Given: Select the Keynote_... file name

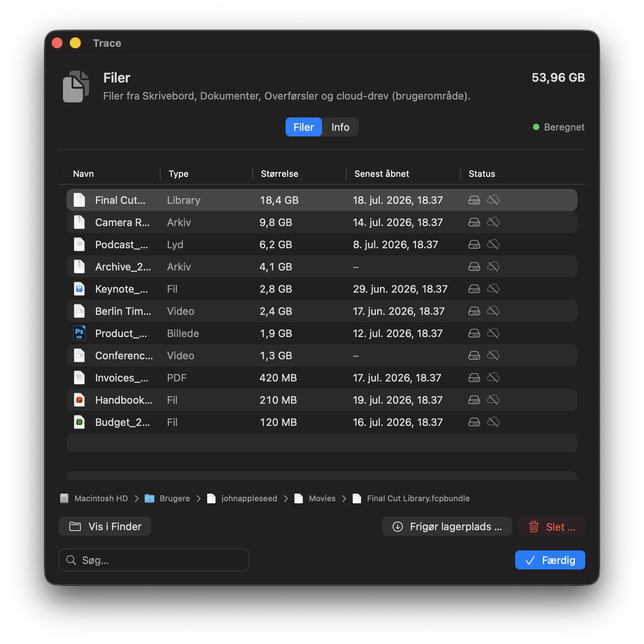Looking at the screenshot, I should coord(121,289).
